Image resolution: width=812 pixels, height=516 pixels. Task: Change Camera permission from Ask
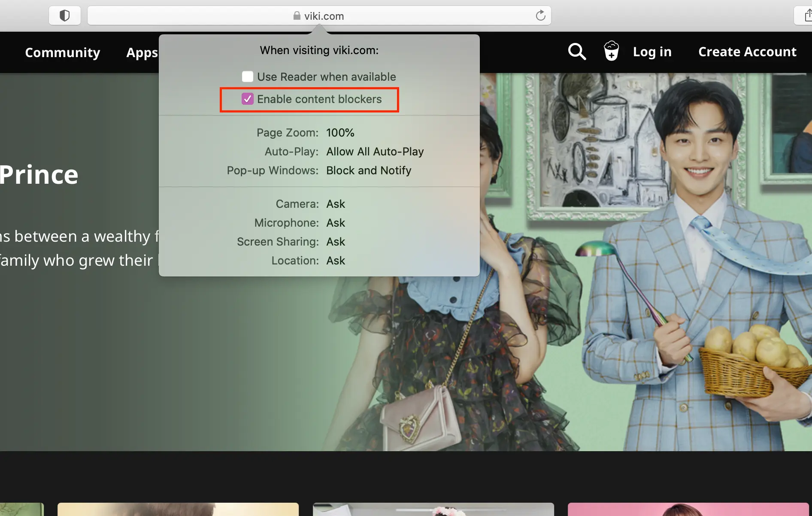[x=336, y=204]
